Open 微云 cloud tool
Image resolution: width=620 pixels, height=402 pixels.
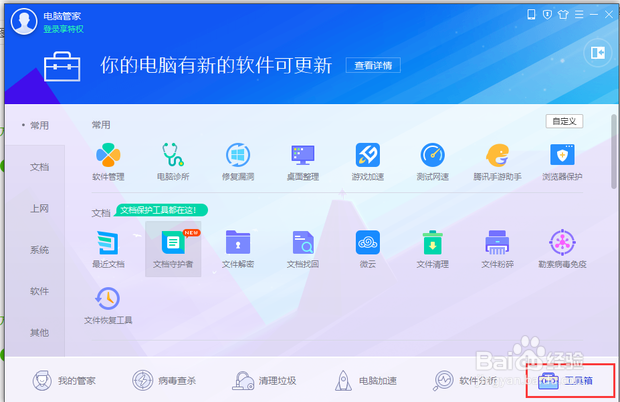pyautogui.click(x=367, y=249)
